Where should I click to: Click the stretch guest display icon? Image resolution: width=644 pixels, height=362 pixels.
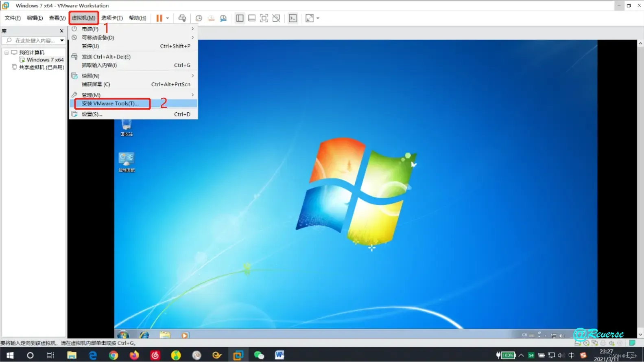coord(310,18)
